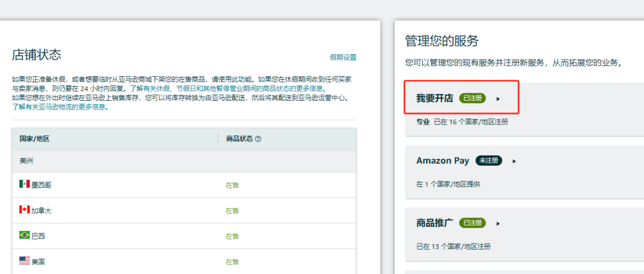The height and width of the screenshot is (274, 644).
Task: Expand the 我要开店 service arrow
Action: [498, 98]
